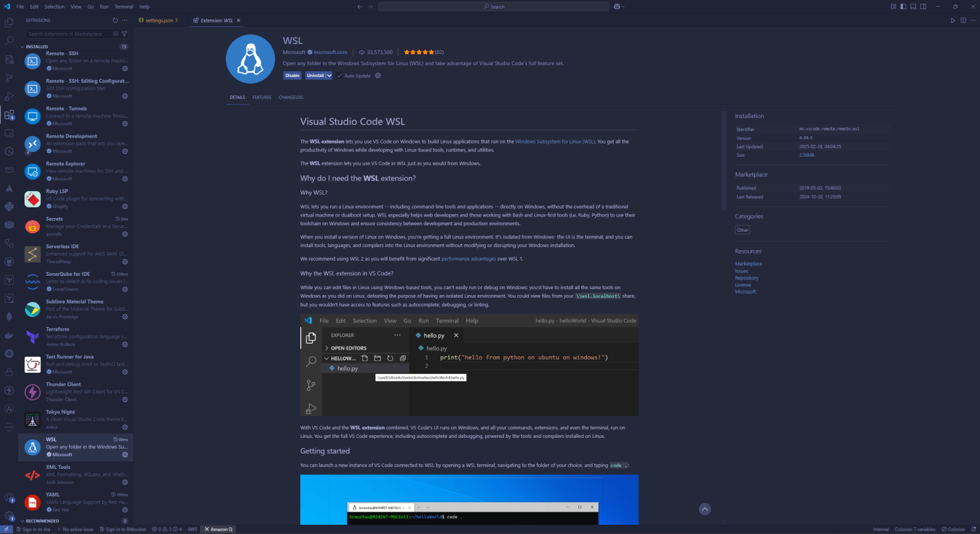Open the microsoft.com publisher link

(x=330, y=52)
